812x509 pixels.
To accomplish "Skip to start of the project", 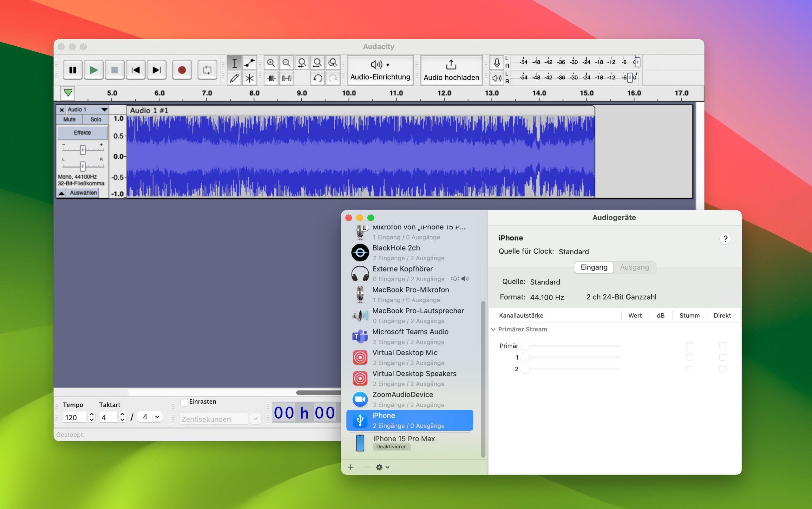I will tap(135, 70).
